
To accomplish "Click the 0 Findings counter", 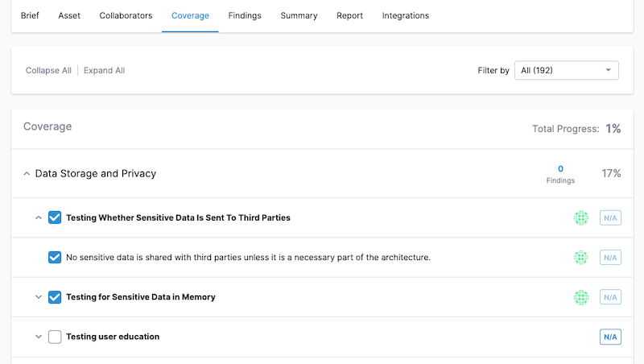I will point(560,174).
